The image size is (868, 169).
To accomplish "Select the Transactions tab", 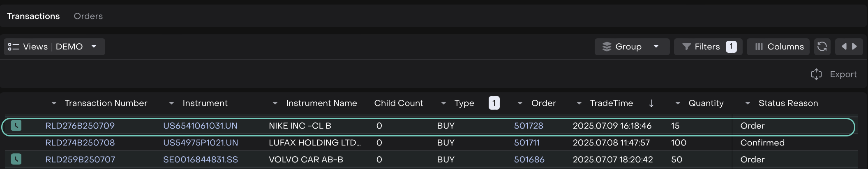I will (33, 16).
